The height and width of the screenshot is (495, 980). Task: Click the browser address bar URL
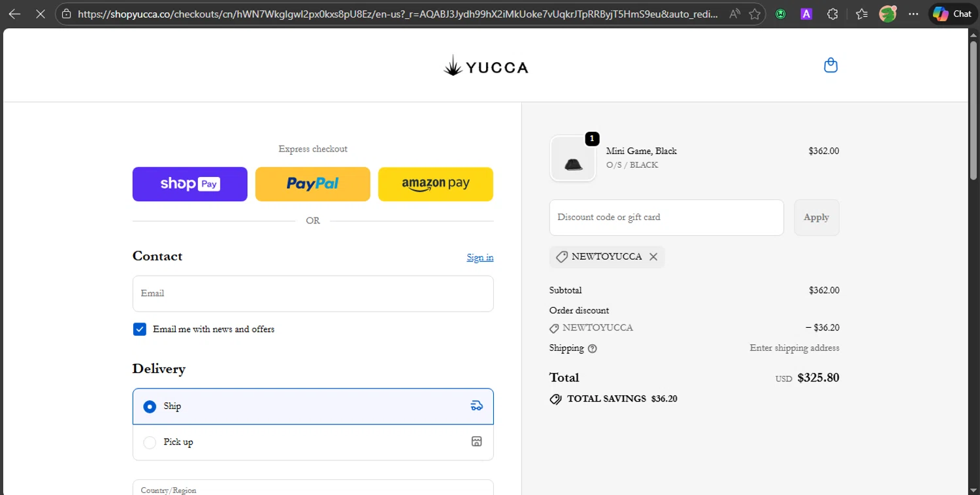click(x=399, y=14)
